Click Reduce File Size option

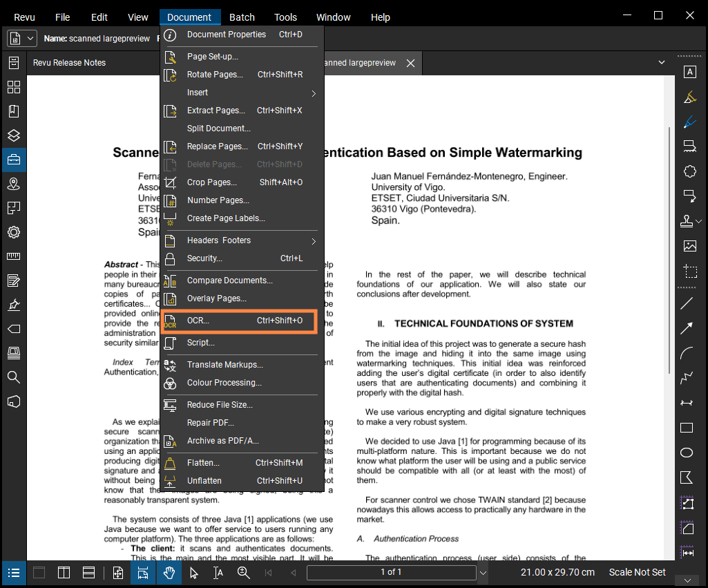click(220, 405)
